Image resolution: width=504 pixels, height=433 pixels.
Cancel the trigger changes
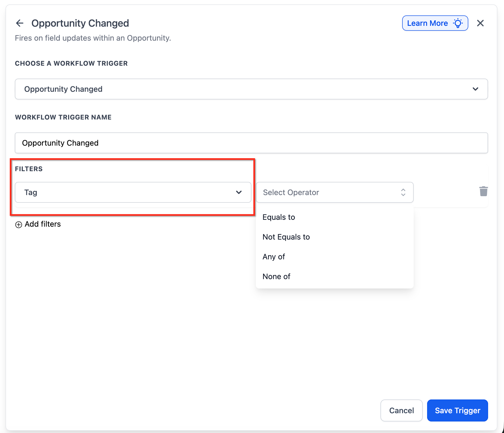click(x=401, y=410)
